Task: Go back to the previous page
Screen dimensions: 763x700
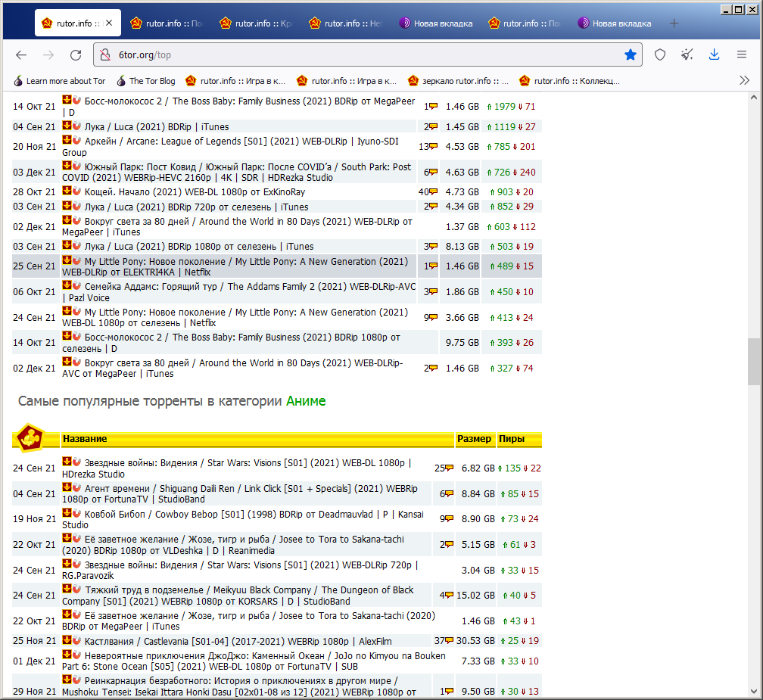Action: (x=21, y=55)
